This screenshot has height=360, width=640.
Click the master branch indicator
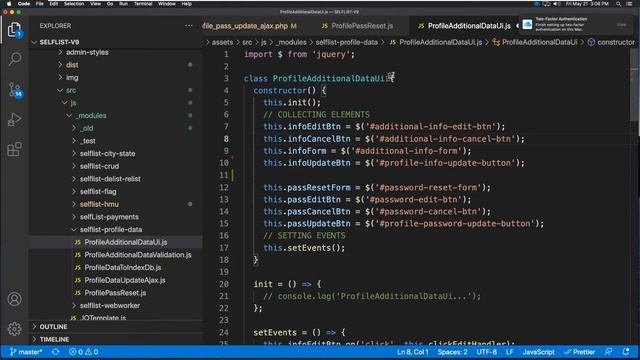click(26, 352)
